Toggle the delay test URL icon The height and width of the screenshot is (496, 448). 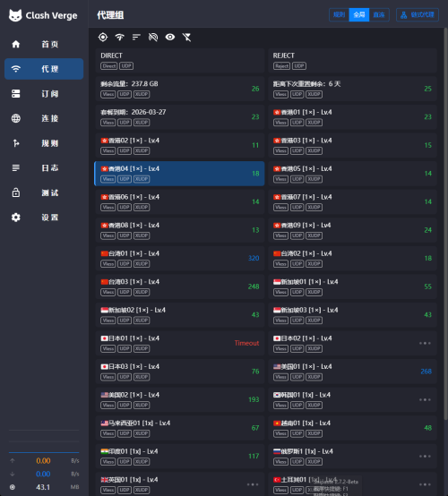153,38
